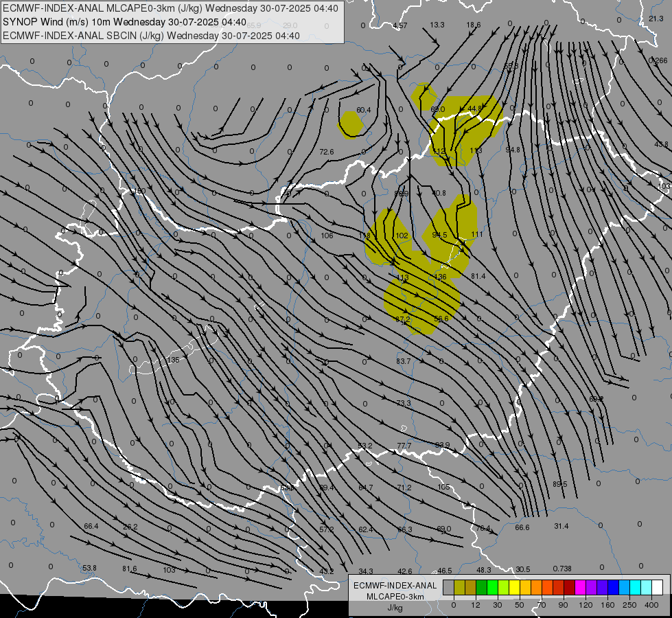Click the map value 62.4

366,529
